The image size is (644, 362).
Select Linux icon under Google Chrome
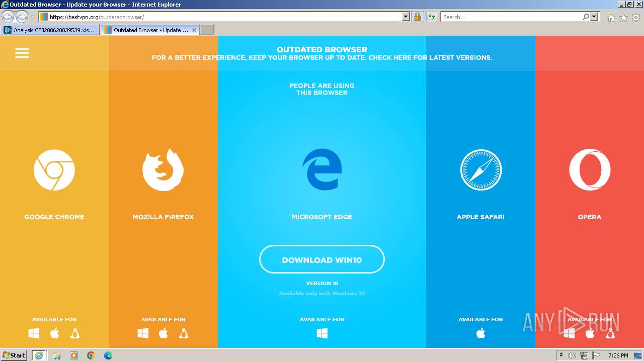[75, 333]
